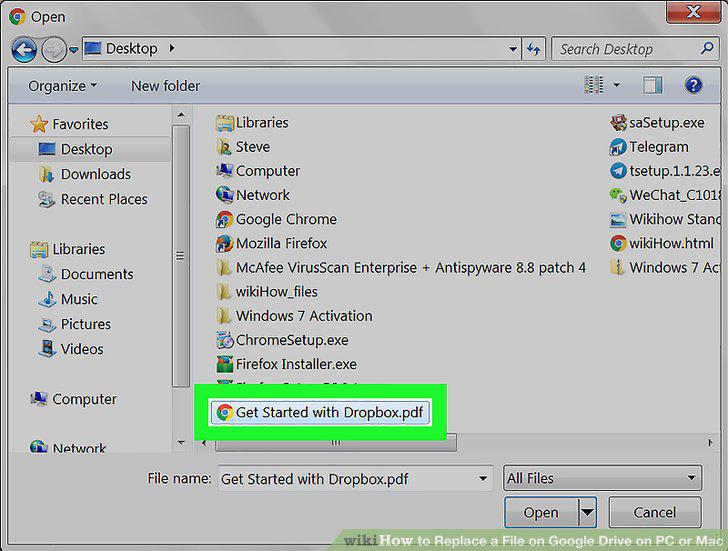
Task: Open the address bar history dropdown
Action: pyautogui.click(x=513, y=49)
